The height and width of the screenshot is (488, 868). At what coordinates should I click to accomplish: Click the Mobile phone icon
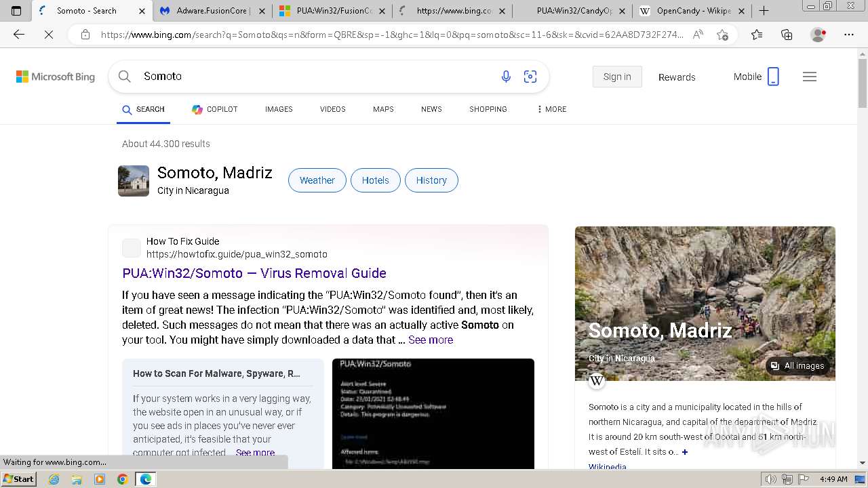click(x=773, y=77)
